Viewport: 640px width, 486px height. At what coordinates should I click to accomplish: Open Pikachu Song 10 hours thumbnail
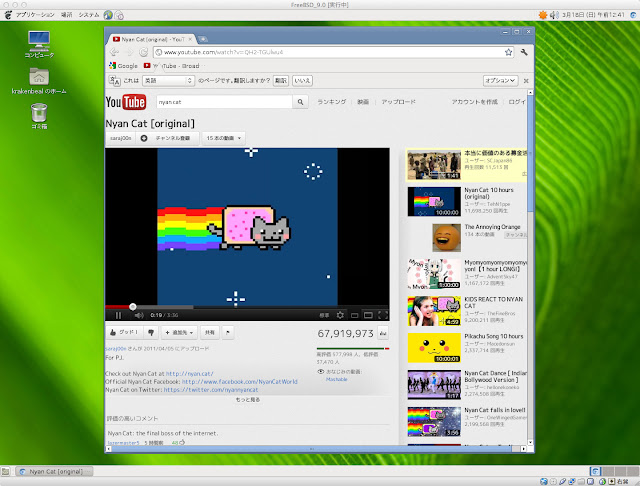pos(434,348)
